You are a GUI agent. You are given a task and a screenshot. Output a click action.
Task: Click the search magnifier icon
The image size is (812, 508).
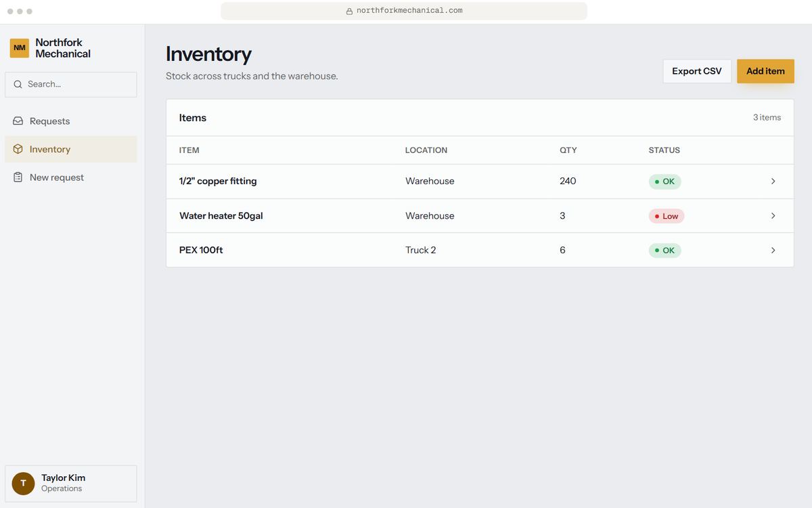point(18,85)
